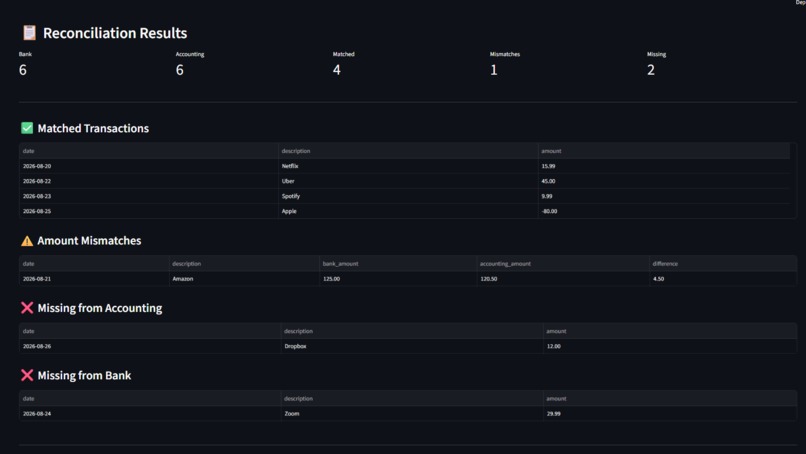
Task: Click the Matched metric value 4
Action: coord(337,70)
